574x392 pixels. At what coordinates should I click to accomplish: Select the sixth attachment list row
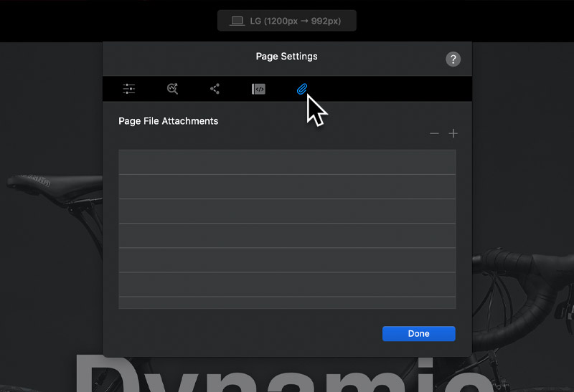(287, 284)
